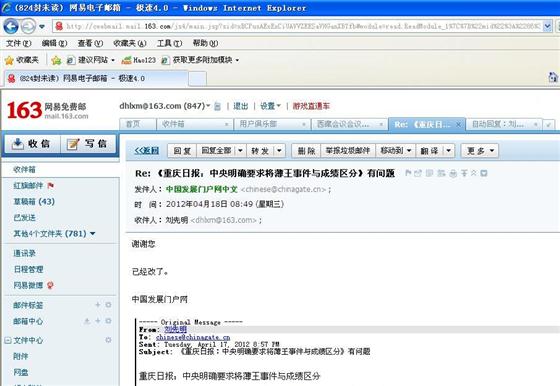Click the 收信 receive mail button
Viewport: 560px width, 386px height.
31,144
